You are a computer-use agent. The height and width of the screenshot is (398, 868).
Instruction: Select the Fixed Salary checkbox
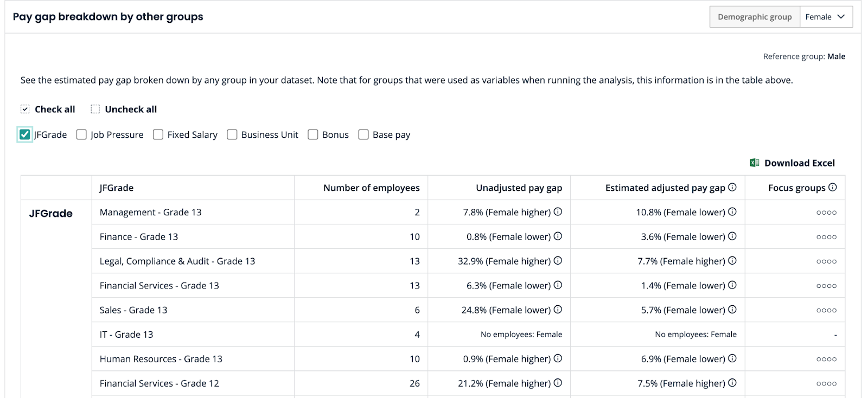click(158, 134)
